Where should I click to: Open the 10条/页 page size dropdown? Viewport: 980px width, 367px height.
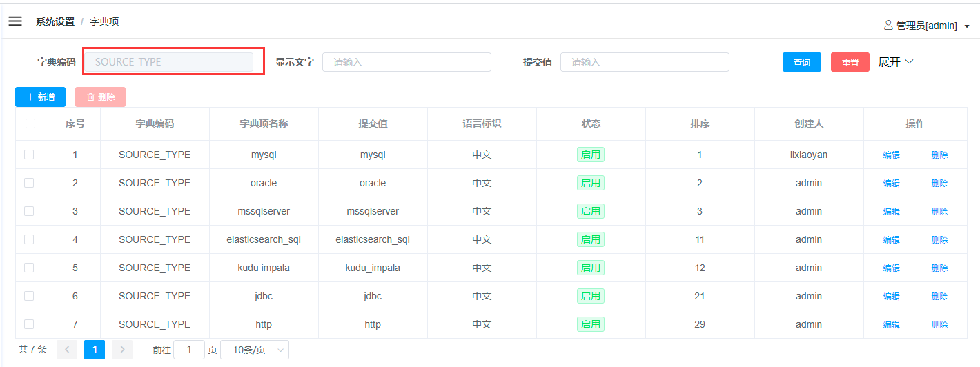pos(254,350)
